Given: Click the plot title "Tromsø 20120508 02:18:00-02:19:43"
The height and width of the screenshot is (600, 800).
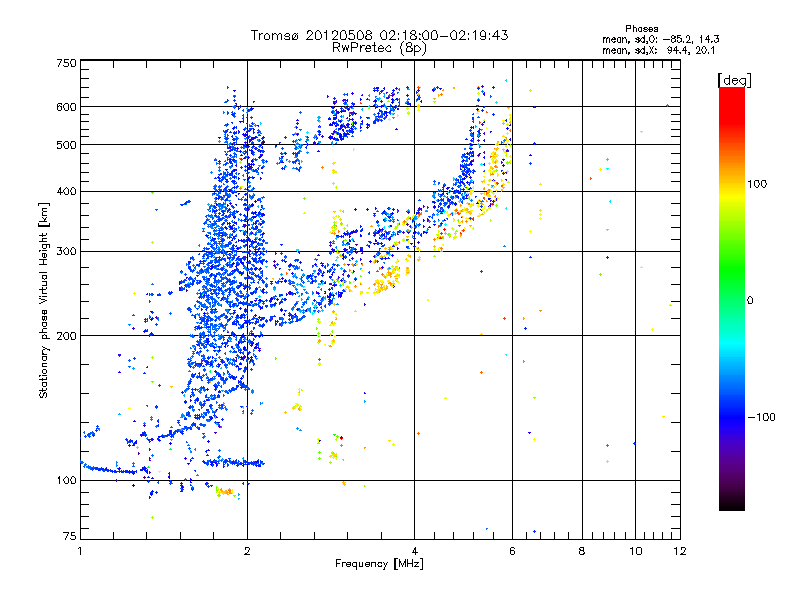Looking at the screenshot, I should (x=379, y=35).
